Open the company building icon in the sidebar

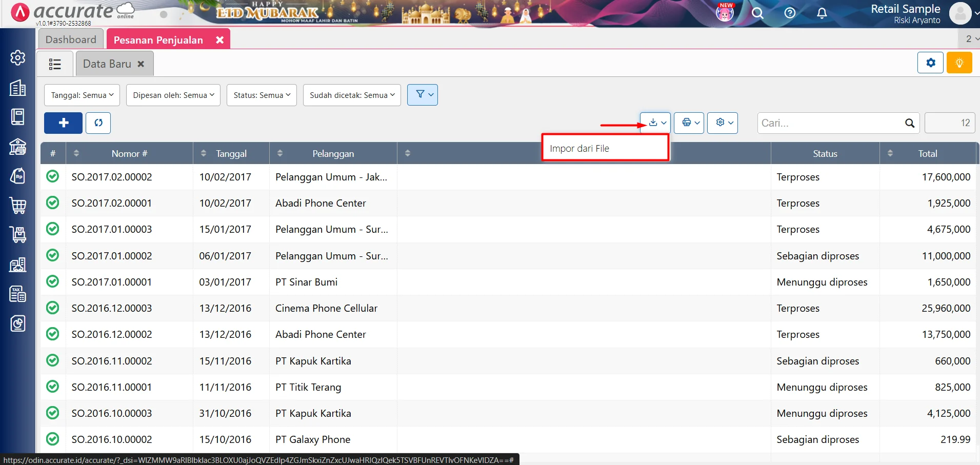pos(18,88)
